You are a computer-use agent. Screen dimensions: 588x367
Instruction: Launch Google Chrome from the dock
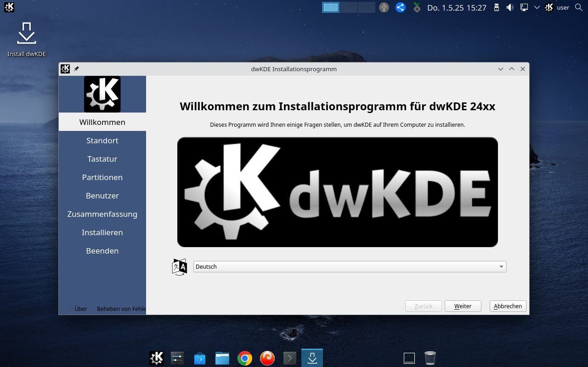click(x=245, y=358)
